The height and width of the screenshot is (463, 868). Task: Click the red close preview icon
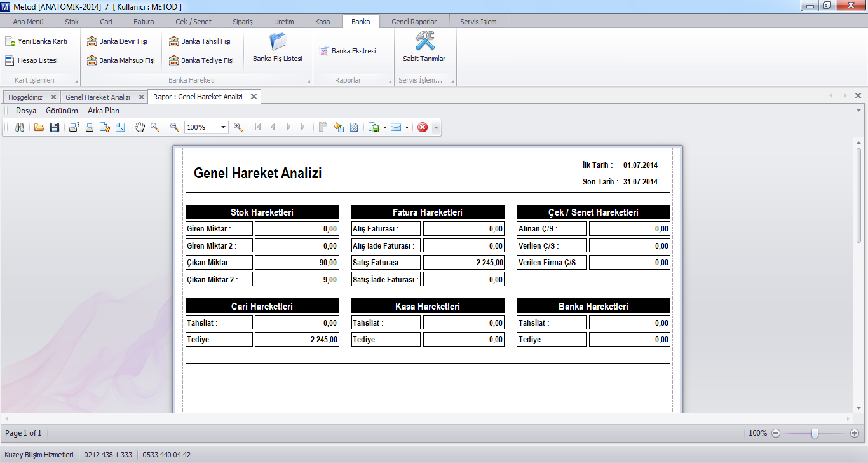(423, 127)
